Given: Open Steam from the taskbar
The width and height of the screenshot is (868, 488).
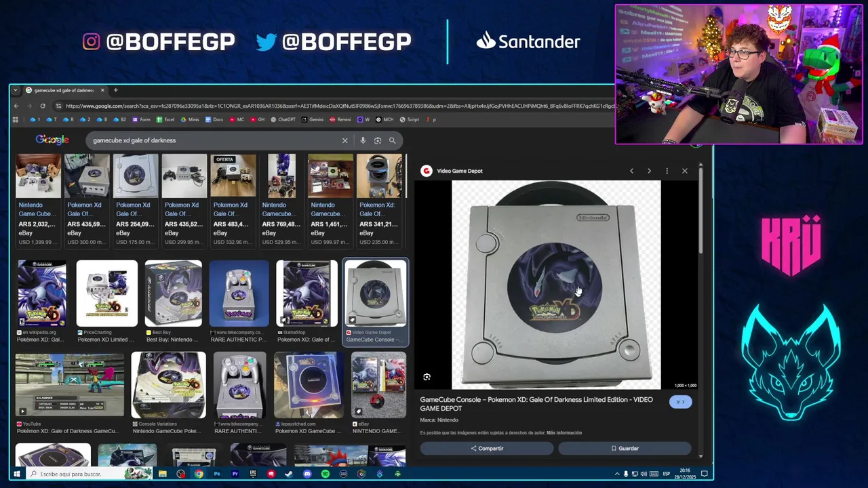Looking at the screenshot, I should 289,474.
